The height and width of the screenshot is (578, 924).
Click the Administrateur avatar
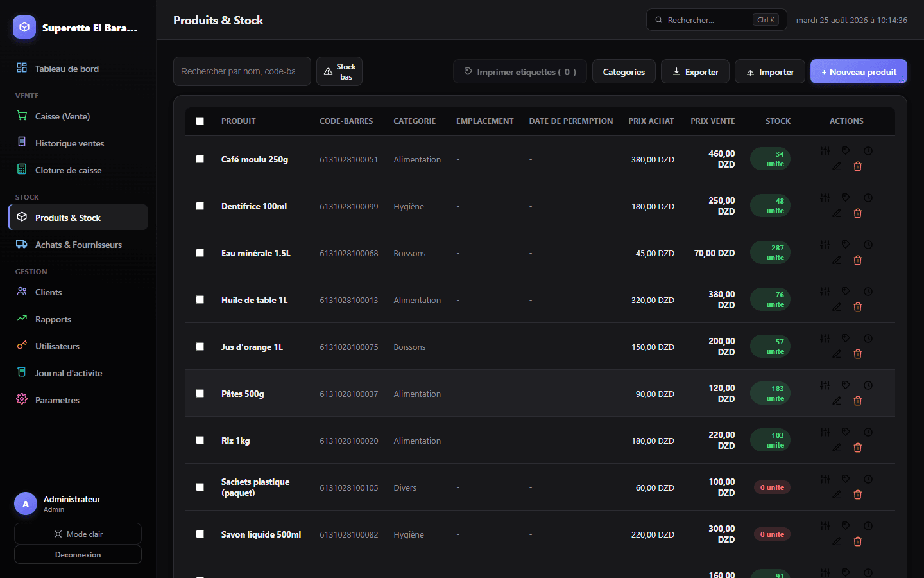pyautogui.click(x=26, y=504)
